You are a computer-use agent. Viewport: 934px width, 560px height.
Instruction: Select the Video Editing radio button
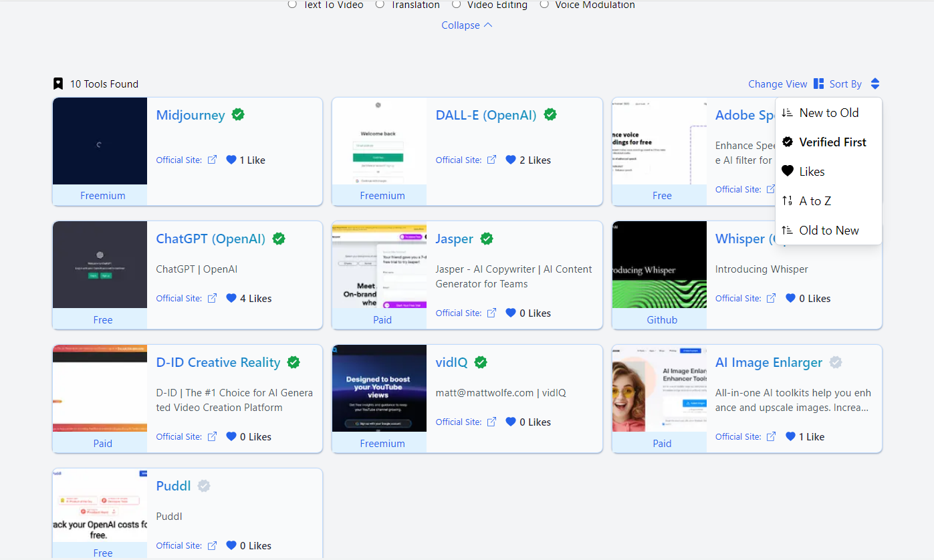click(x=456, y=4)
